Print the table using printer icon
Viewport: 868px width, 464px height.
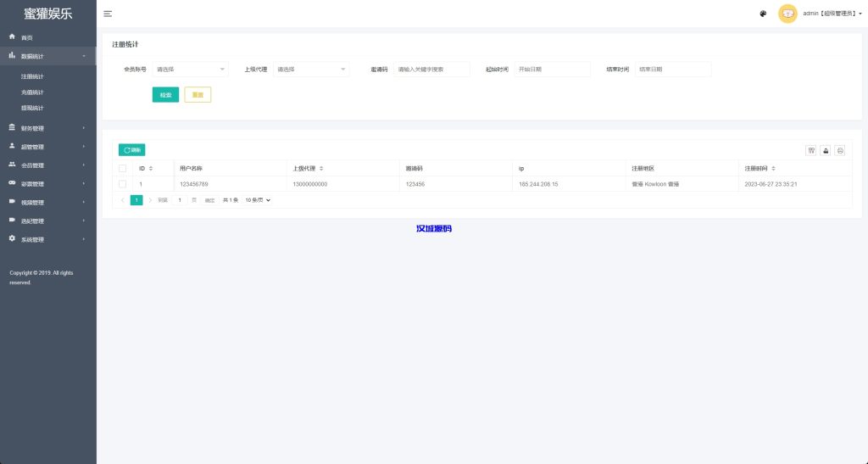tap(840, 150)
